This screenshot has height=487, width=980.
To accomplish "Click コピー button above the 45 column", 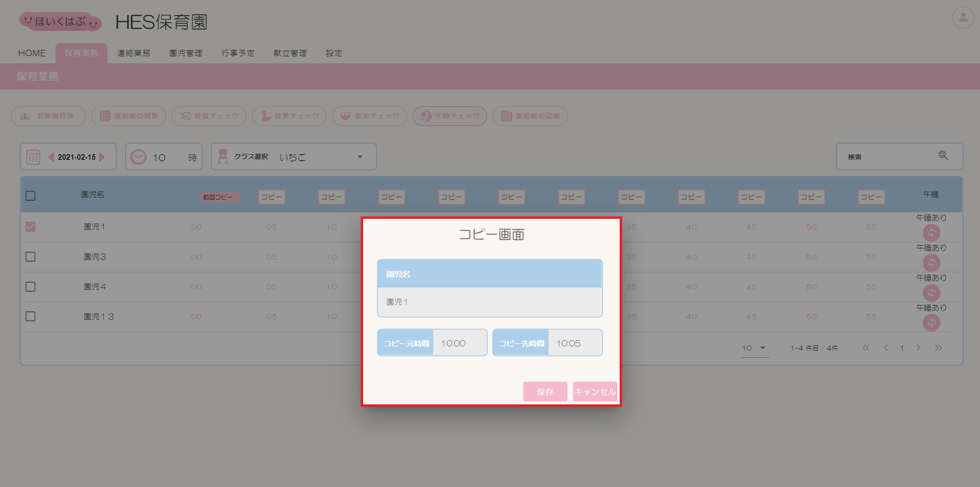I will [752, 197].
